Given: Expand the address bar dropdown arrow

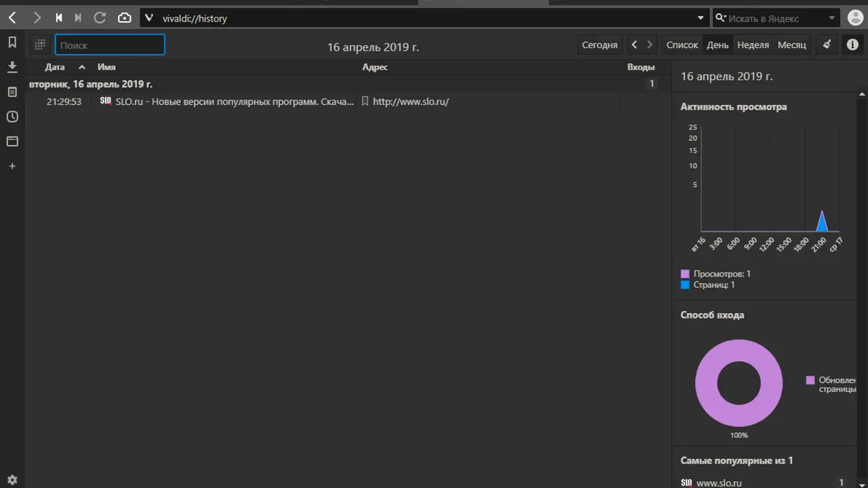Looking at the screenshot, I should coord(701,18).
